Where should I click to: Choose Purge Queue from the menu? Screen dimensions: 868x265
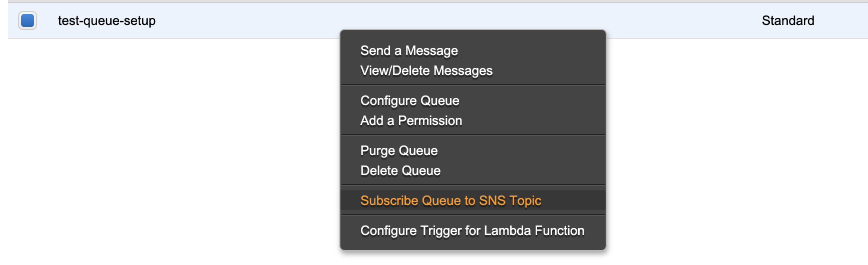pos(399,150)
